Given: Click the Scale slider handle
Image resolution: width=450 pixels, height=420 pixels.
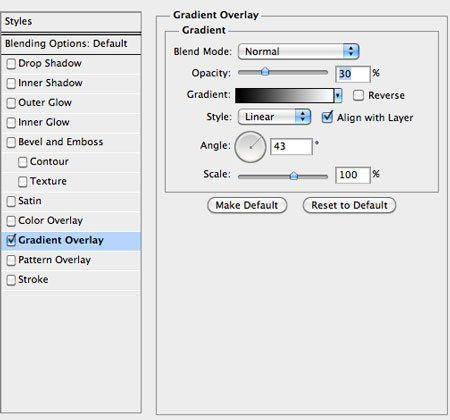Looking at the screenshot, I should [294, 175].
